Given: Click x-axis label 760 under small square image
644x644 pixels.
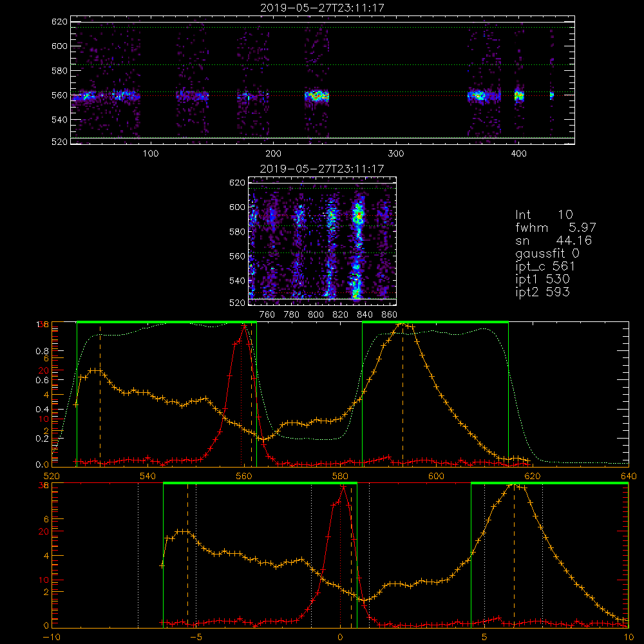Looking at the screenshot, I should (x=267, y=315).
